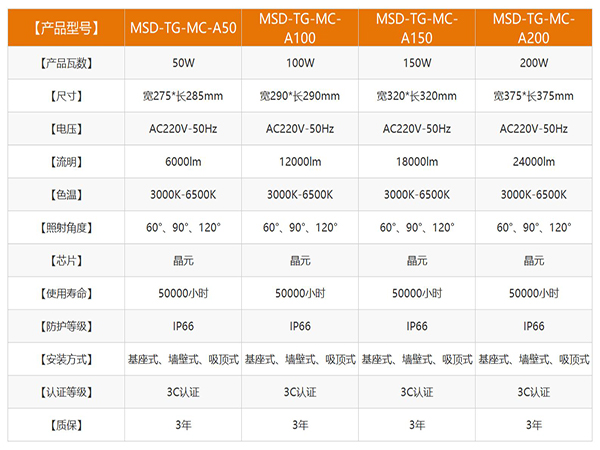This screenshot has width=600, height=450.
Task: Click the beam angle cell for A200
Action: pos(534,228)
